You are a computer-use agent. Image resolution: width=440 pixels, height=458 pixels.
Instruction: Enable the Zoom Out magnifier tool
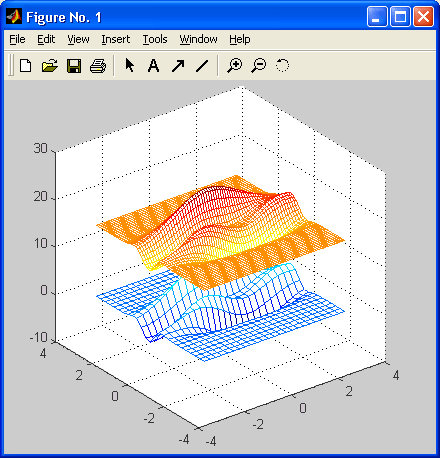point(259,65)
